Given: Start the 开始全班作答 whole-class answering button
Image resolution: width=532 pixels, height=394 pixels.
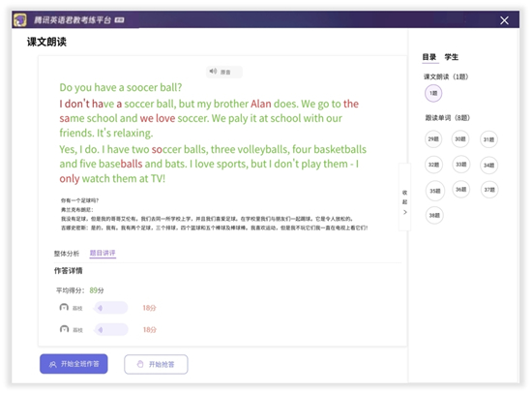Looking at the screenshot, I should 74,364.
